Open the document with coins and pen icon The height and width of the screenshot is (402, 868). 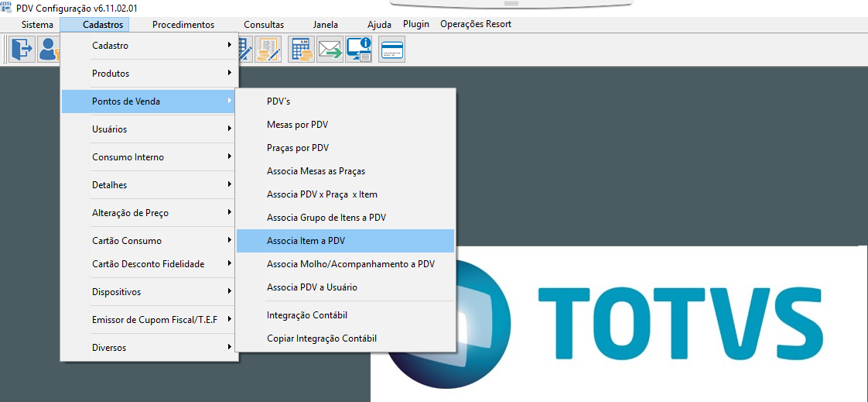(268, 50)
